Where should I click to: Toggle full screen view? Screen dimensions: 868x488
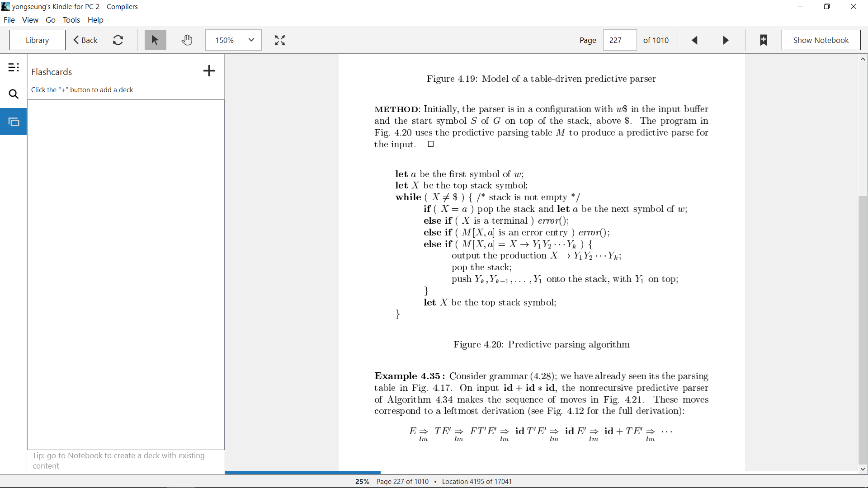280,40
